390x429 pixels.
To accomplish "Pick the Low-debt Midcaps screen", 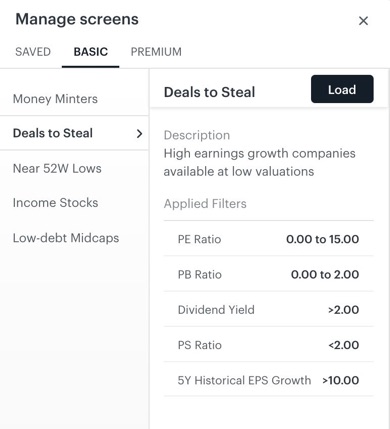I will tap(74, 238).
